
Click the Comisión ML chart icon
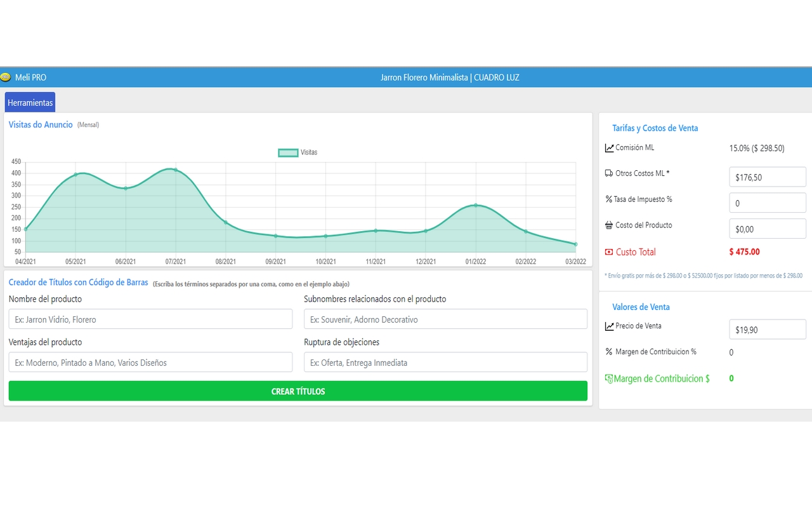(609, 148)
